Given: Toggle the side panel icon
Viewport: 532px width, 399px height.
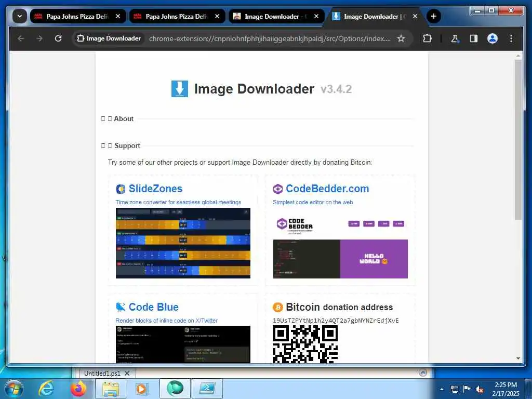Looking at the screenshot, I should (x=474, y=38).
